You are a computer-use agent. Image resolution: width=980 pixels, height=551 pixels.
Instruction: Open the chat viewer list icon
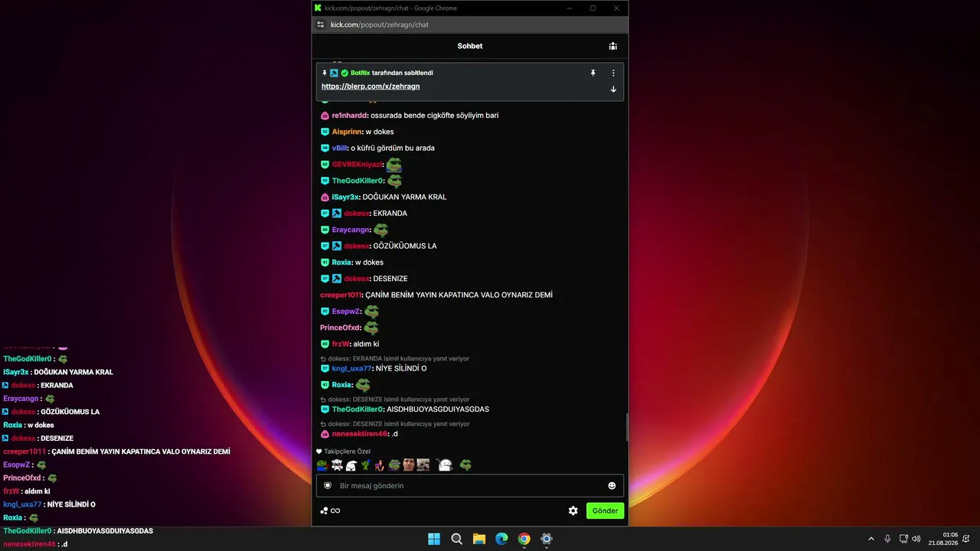[x=612, y=46]
